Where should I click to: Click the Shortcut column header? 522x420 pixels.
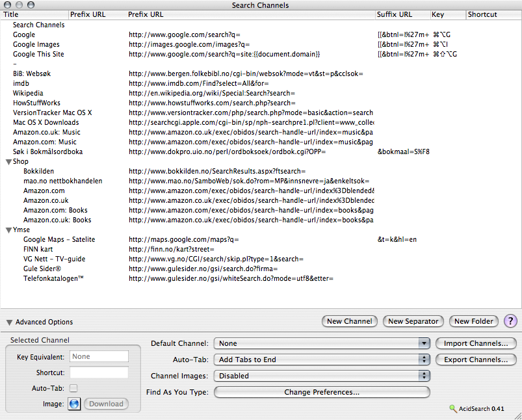(x=493, y=15)
